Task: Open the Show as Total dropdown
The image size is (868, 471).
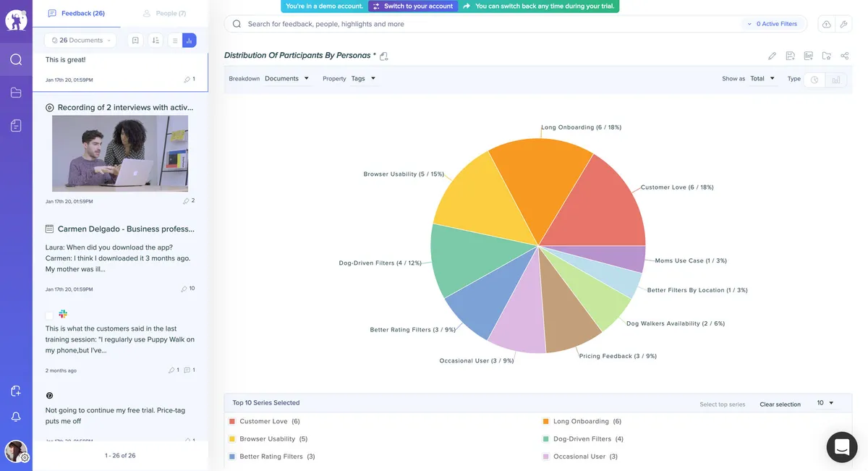Action: [762, 79]
